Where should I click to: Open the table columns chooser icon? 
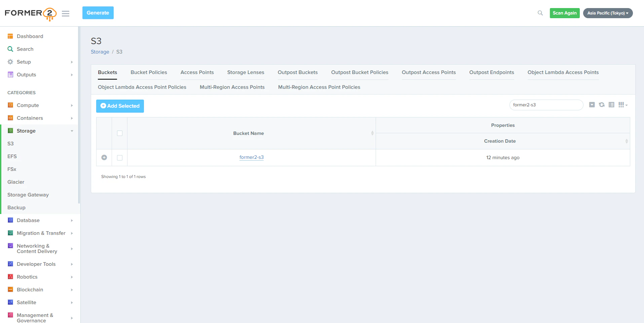pyautogui.click(x=623, y=105)
